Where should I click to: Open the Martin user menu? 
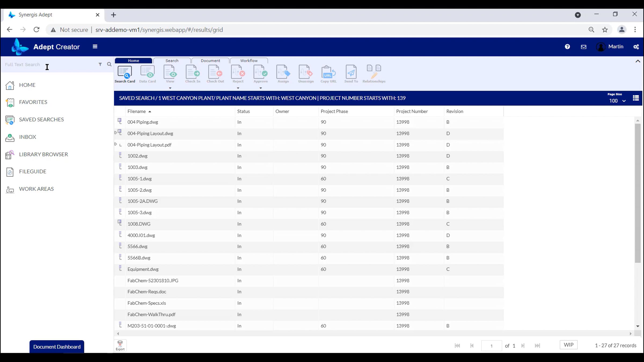coord(610,47)
